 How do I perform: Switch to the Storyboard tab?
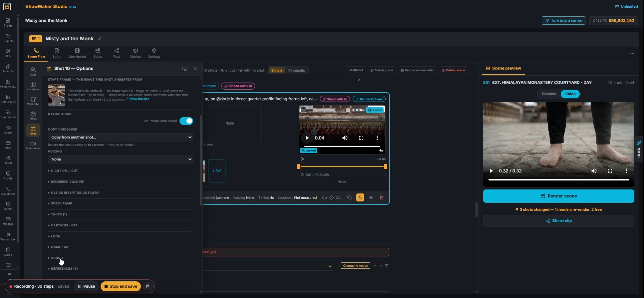77,53
